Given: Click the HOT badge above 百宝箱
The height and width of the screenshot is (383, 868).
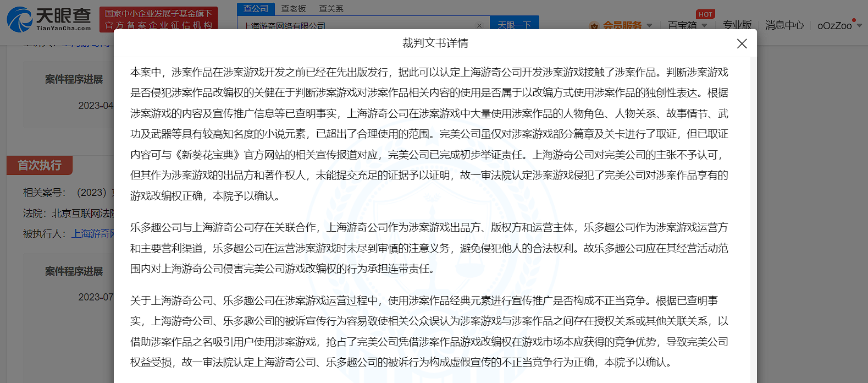Looking at the screenshot, I should pyautogui.click(x=705, y=14).
